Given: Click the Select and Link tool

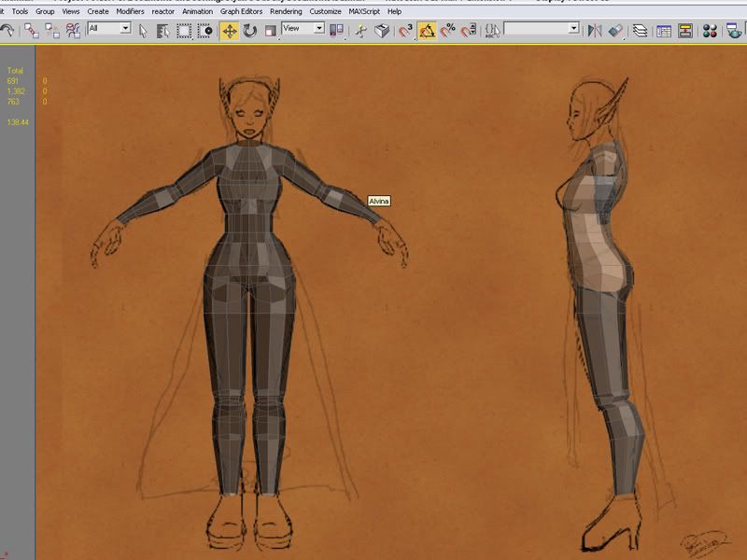Looking at the screenshot, I should click(x=31, y=30).
